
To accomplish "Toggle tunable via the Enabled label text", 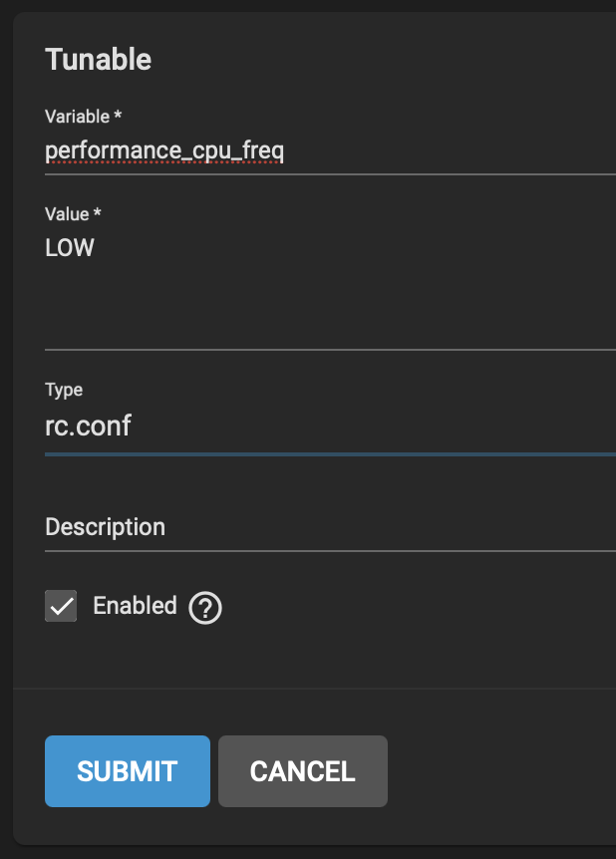I will click(x=135, y=605).
